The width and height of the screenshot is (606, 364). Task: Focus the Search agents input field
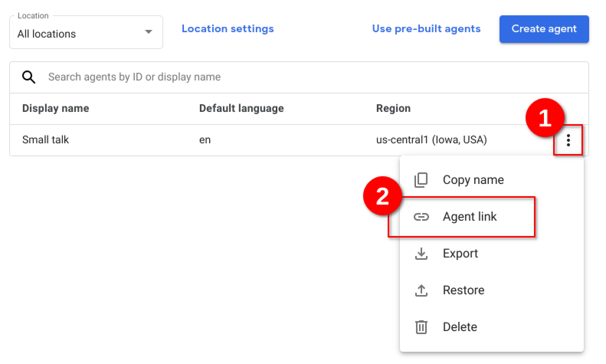click(x=299, y=77)
